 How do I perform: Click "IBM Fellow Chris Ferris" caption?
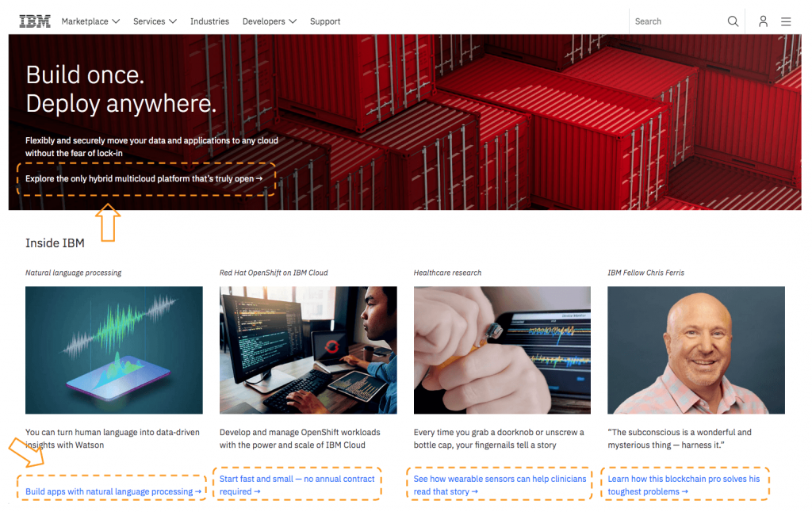tap(645, 273)
